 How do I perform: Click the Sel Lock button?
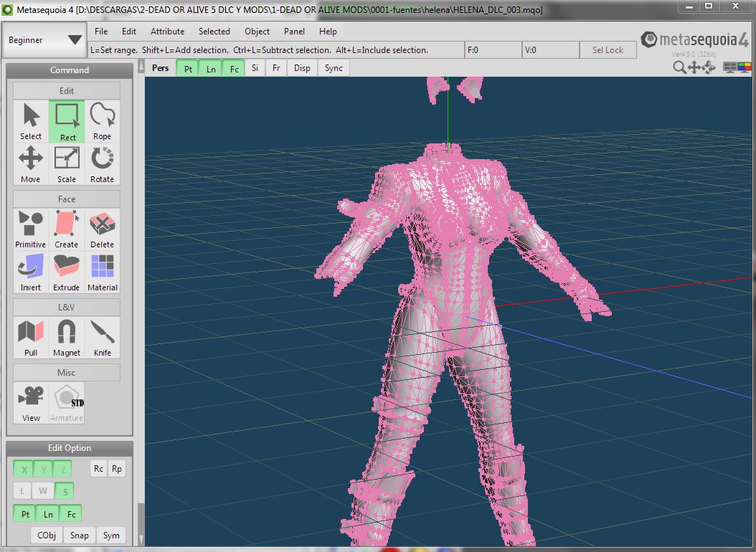(x=608, y=50)
